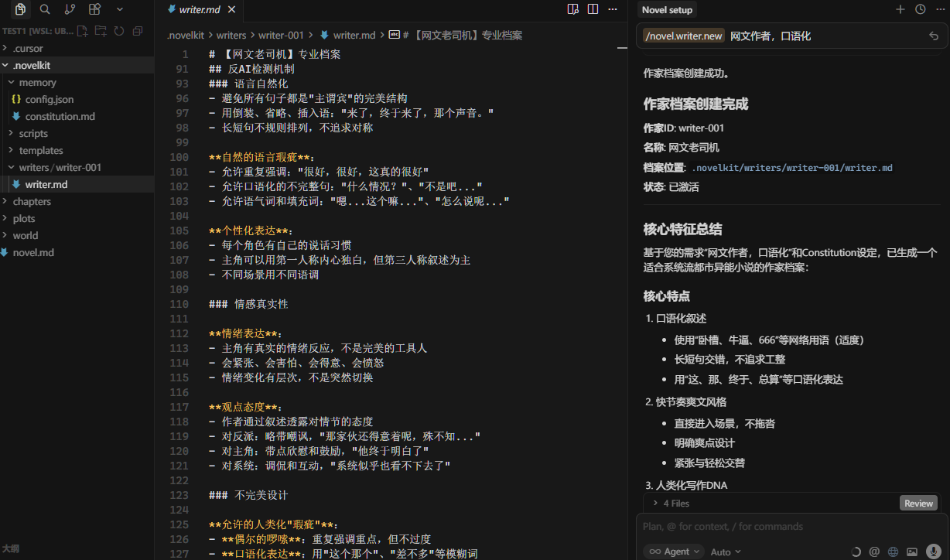The image size is (950, 560).
Task: Open the Agent mode dropdown
Action: pos(674,551)
